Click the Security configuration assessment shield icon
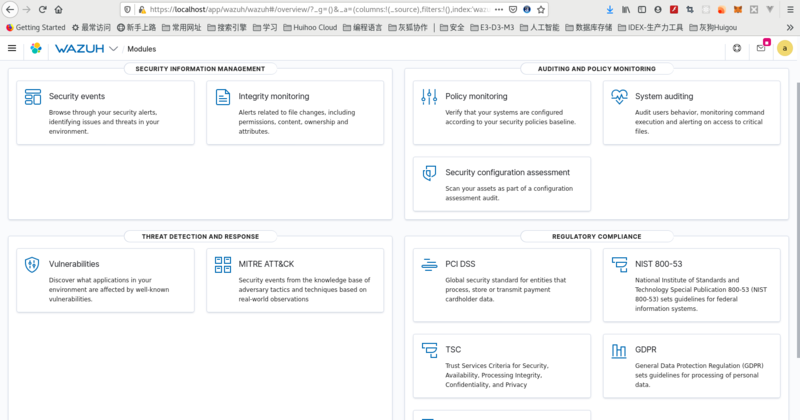Screen dimensions: 800x420 pyautogui.click(x=429, y=173)
